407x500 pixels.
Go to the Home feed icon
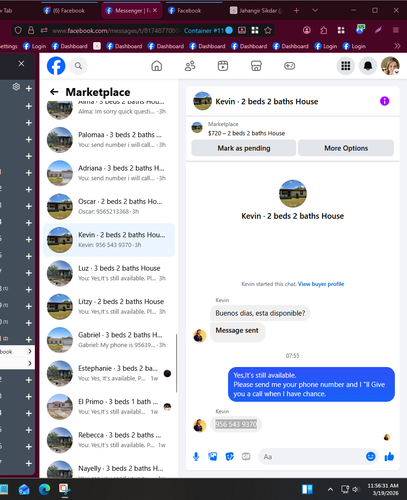tap(156, 66)
